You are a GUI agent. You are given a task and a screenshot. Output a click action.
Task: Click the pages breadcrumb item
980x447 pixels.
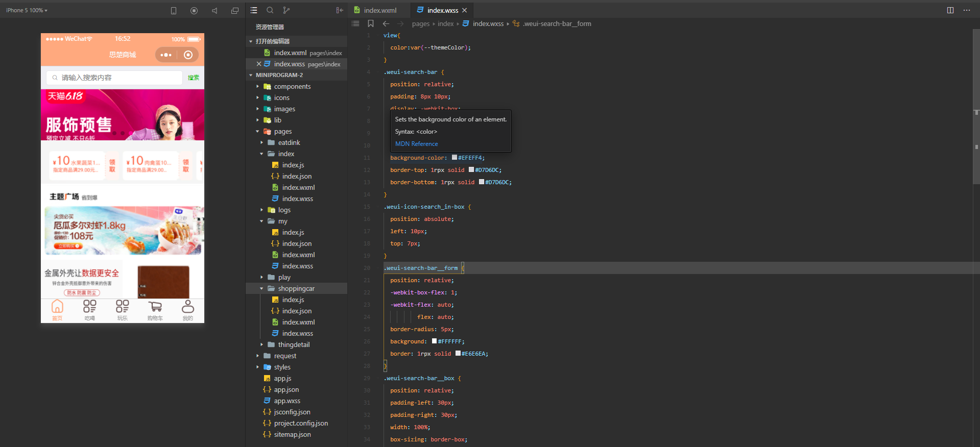pos(421,24)
